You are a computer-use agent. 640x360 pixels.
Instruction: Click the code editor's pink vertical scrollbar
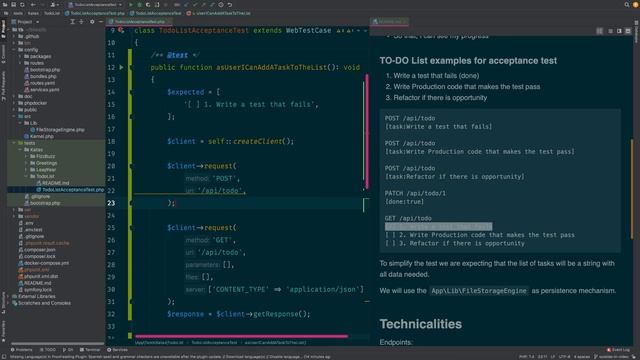point(367,131)
